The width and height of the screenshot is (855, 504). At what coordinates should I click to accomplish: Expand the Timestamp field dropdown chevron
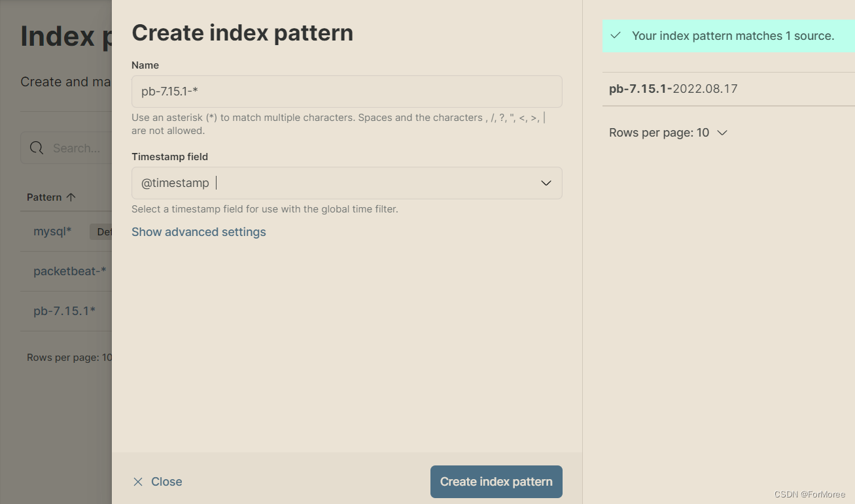[546, 183]
